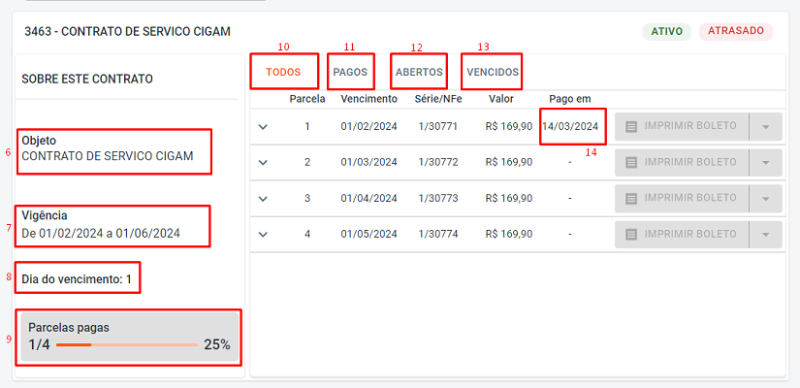Viewport: 800px width, 388px height.
Task: Open dropdown arrow beside parcela 4 Imprimir Boleto
Action: tap(765, 234)
